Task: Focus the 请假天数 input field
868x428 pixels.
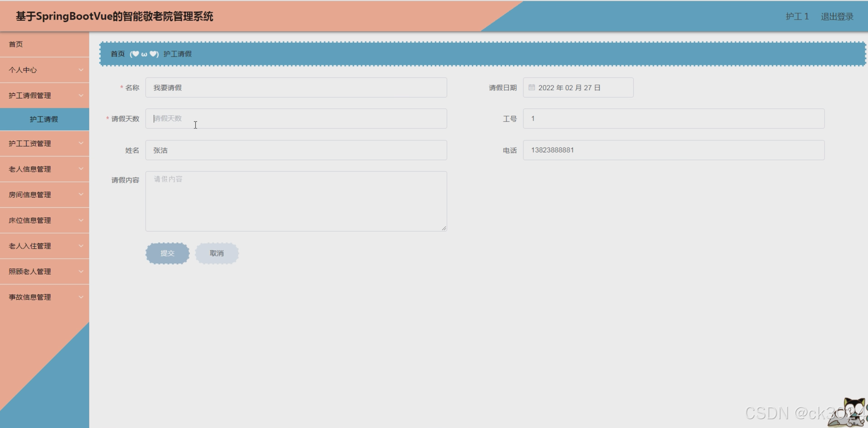Action: (296, 118)
